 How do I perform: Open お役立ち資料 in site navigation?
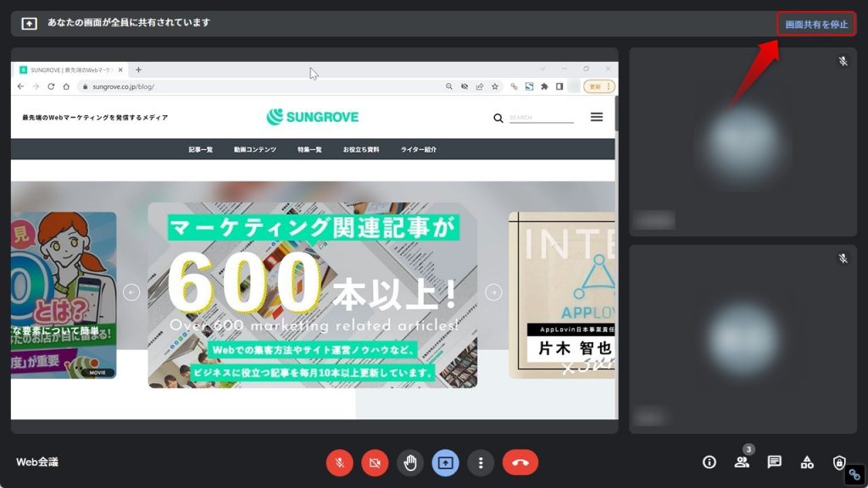(361, 149)
